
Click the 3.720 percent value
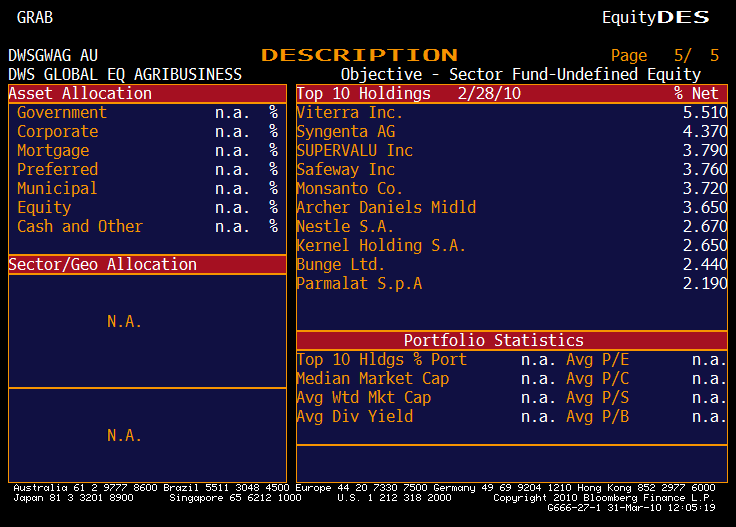[x=705, y=189]
